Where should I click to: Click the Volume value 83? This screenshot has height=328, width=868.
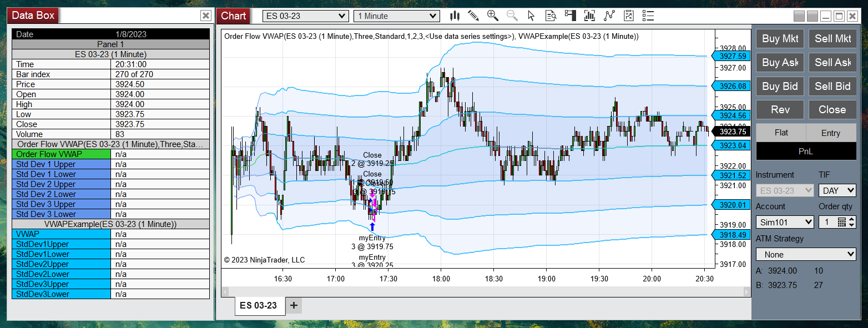tap(120, 134)
